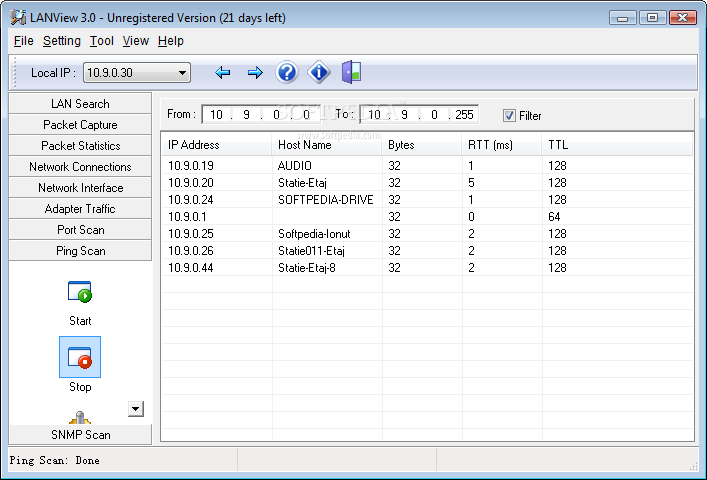Open the Help menu
This screenshot has width=707, height=480.
[x=171, y=41]
